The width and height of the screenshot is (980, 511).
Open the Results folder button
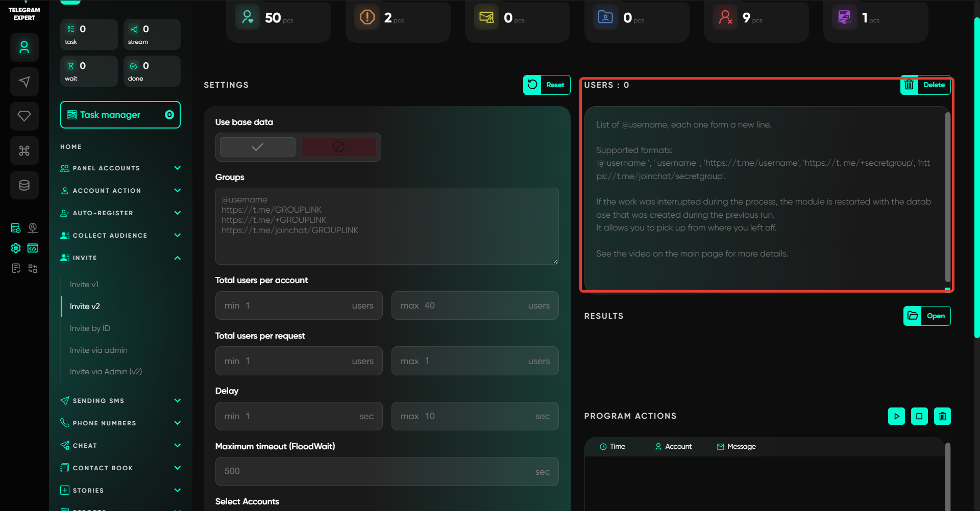tap(927, 316)
